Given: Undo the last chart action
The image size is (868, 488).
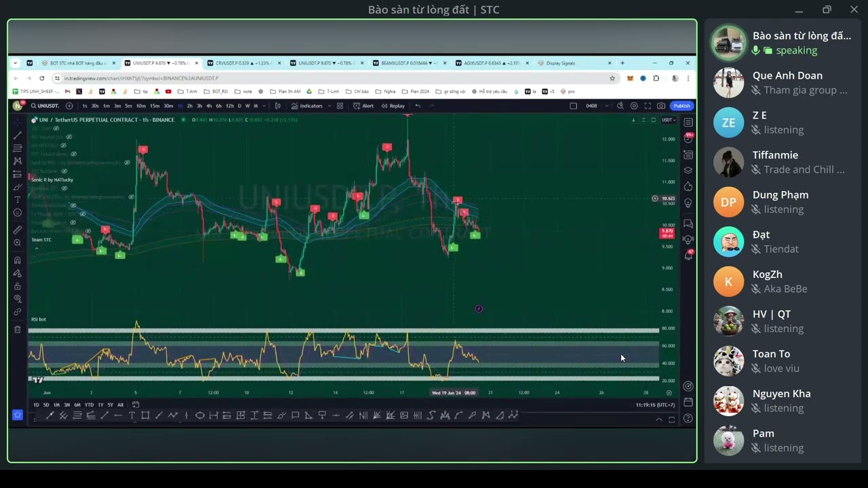Looking at the screenshot, I should (418, 106).
